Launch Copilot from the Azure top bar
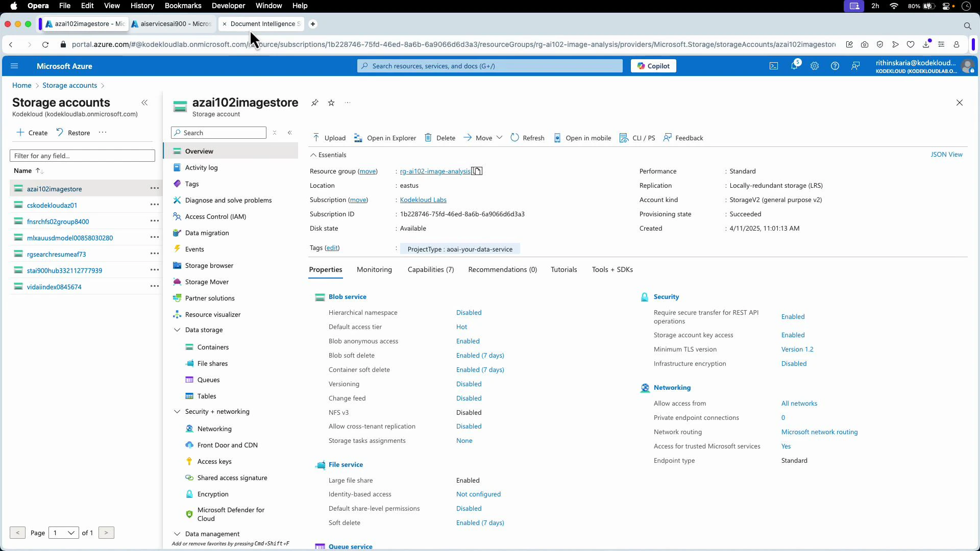This screenshot has width=980, height=551. point(653,65)
